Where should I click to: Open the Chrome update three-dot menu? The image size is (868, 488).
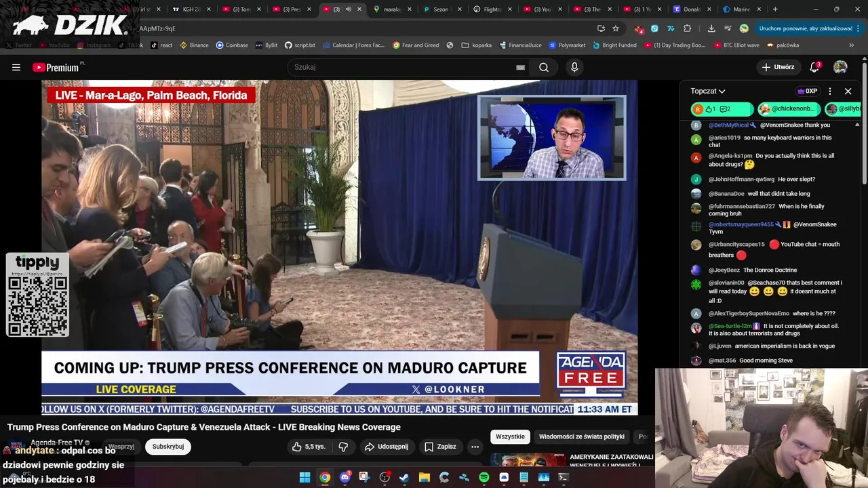click(x=859, y=28)
